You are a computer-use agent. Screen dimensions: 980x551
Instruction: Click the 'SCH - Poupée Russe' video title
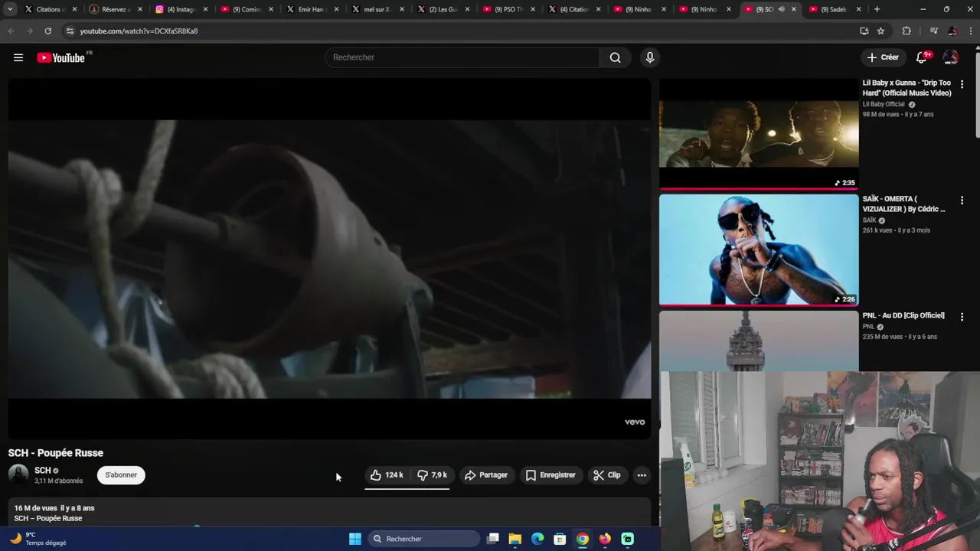coord(56,453)
